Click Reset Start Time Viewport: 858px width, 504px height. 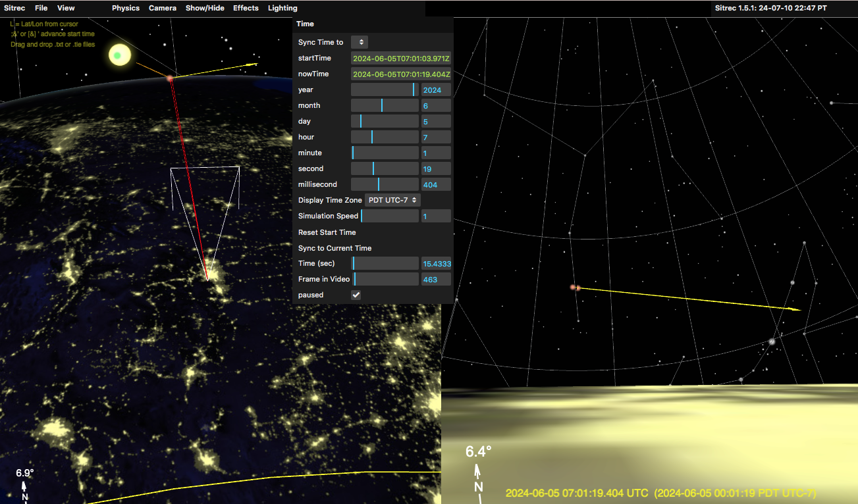click(327, 232)
